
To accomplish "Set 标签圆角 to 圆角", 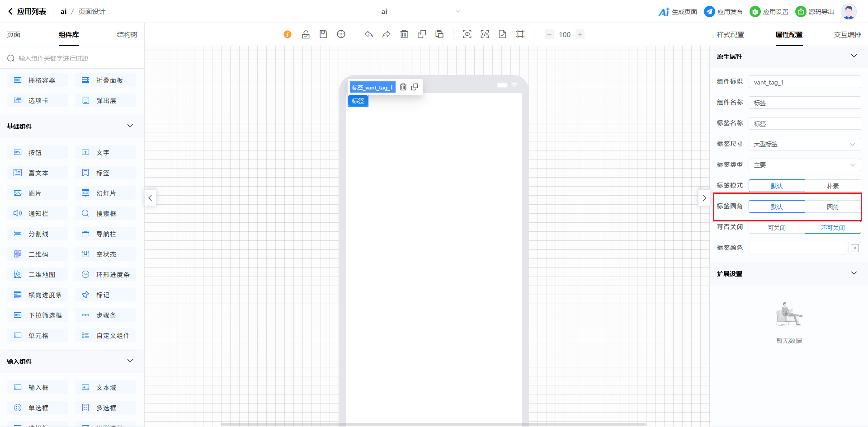I will (x=832, y=207).
